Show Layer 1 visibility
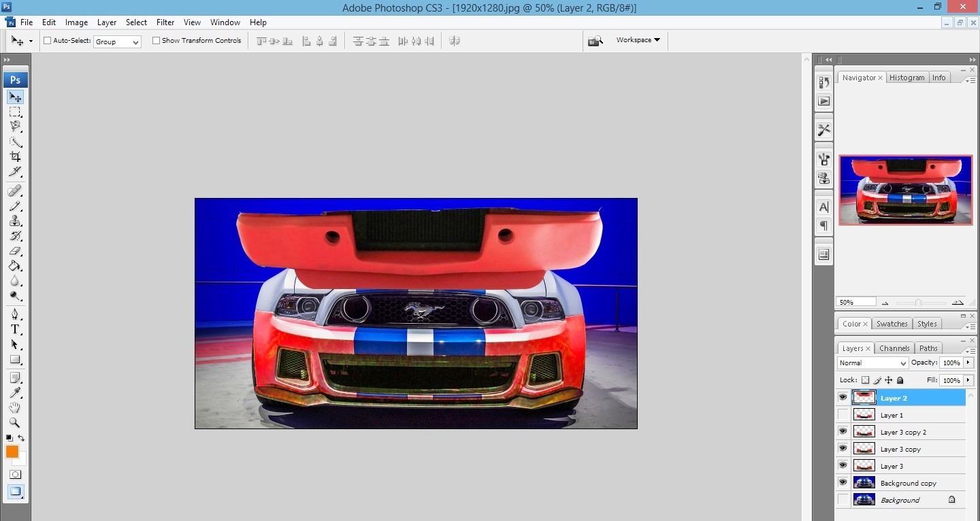This screenshot has height=521, width=980. 843,415
